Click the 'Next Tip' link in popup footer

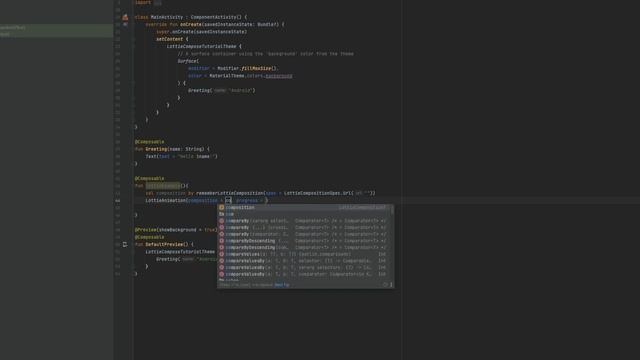pos(282,285)
